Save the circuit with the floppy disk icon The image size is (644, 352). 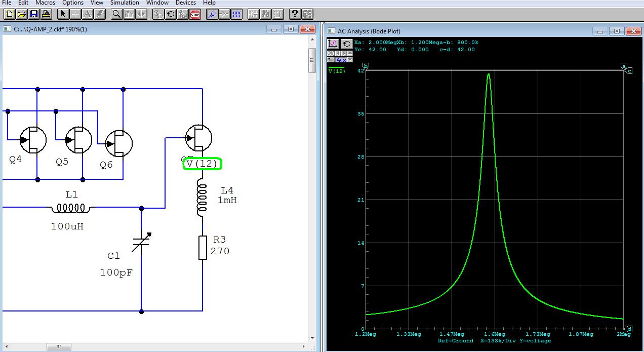point(33,14)
